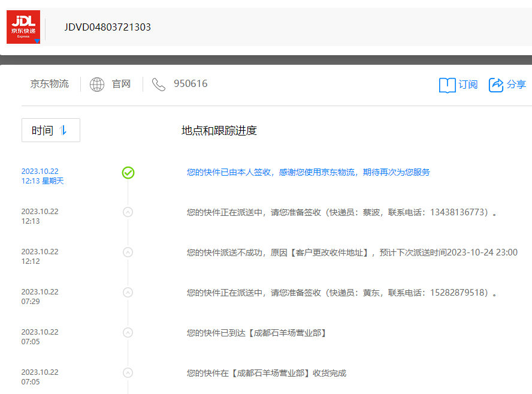Click the timeline marker for courier 黄东 delivery

click(x=128, y=293)
